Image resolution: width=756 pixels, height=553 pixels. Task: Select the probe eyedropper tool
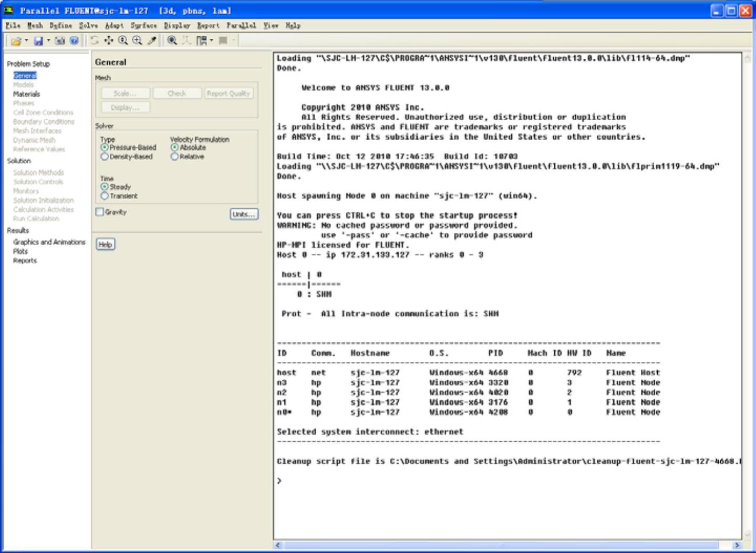click(152, 40)
